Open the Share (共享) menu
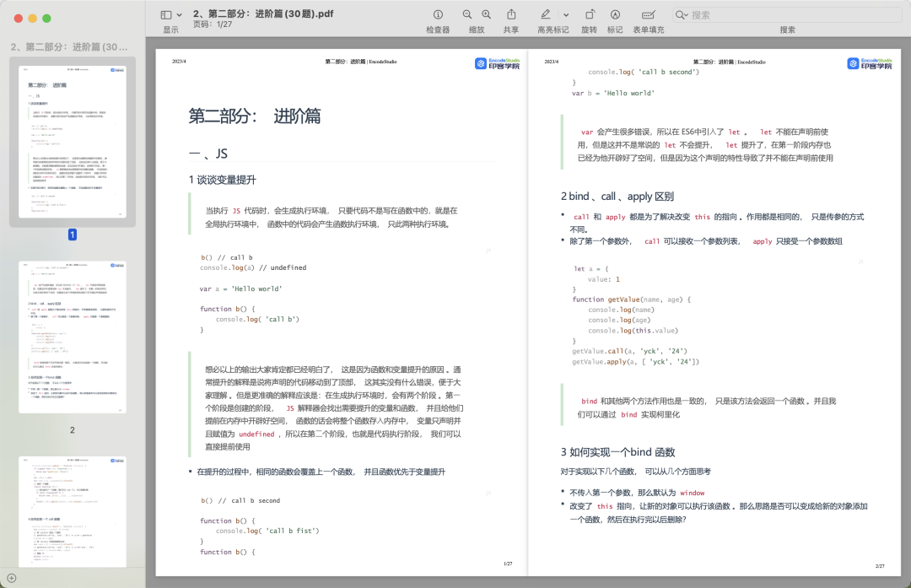The image size is (911, 588). coord(511,14)
